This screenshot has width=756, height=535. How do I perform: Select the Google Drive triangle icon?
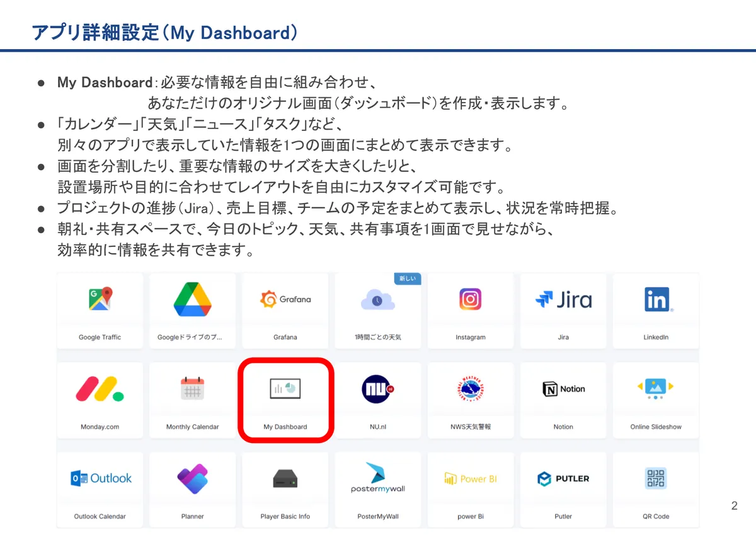coord(192,299)
